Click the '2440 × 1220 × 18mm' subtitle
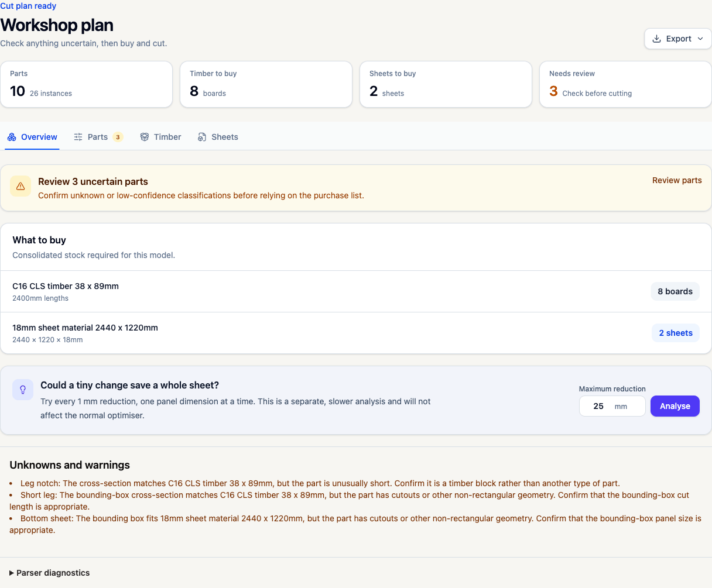712x588 pixels. 47,340
